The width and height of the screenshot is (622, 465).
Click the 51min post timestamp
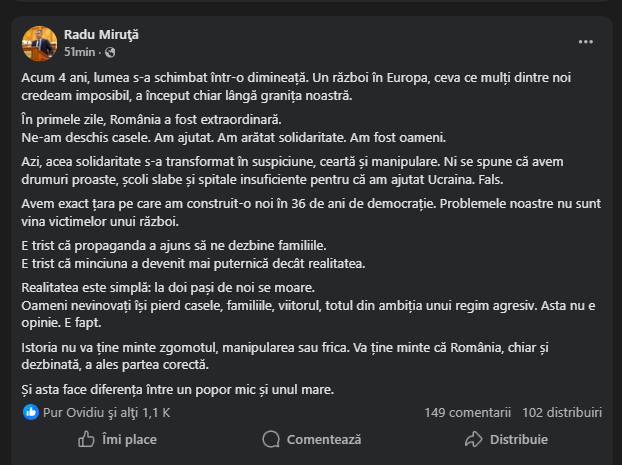tap(80, 52)
